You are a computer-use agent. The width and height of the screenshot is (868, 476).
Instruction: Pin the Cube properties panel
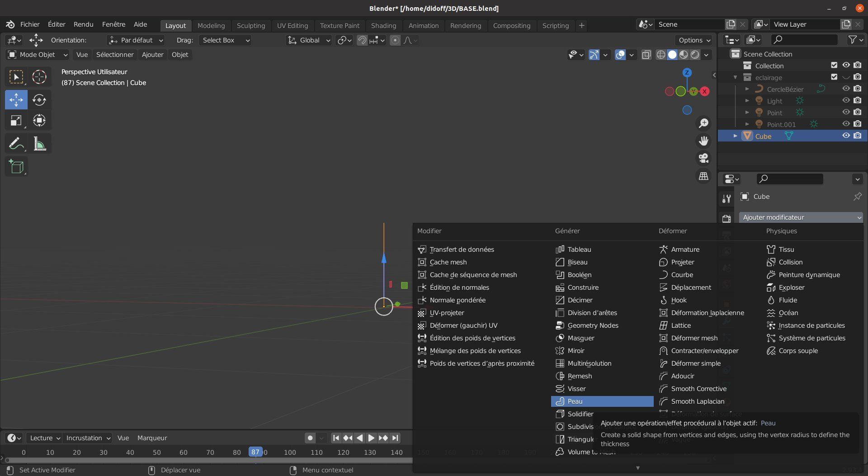857,197
